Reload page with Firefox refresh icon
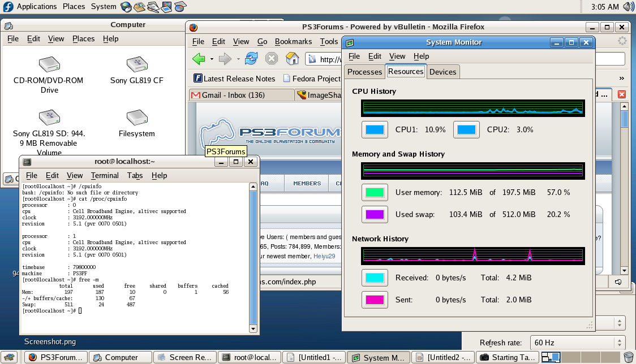The image size is (636, 364). pyautogui.click(x=251, y=59)
